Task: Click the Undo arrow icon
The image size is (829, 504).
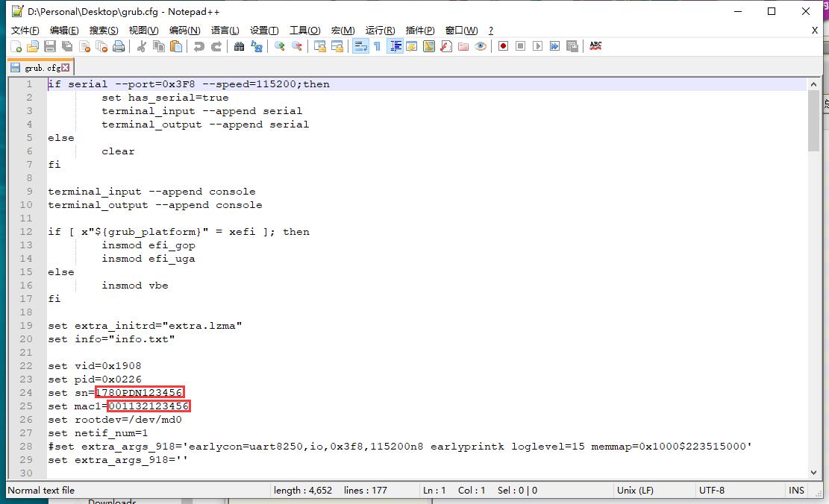Action: pyautogui.click(x=198, y=46)
